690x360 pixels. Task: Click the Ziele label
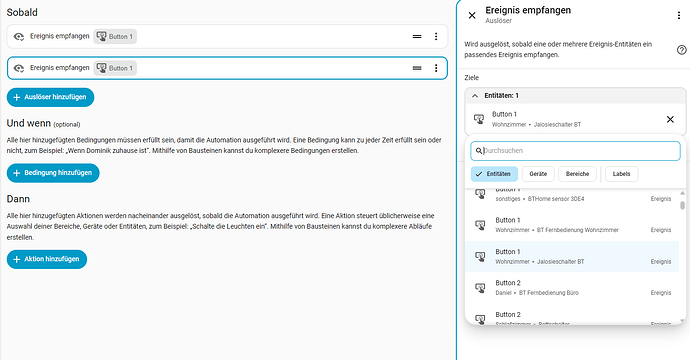(471, 77)
